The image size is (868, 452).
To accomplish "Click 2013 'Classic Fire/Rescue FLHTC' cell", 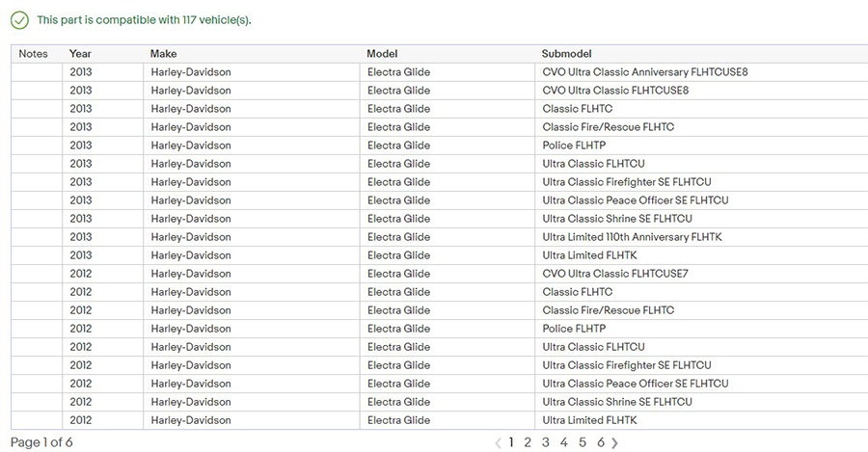I will point(701,126).
